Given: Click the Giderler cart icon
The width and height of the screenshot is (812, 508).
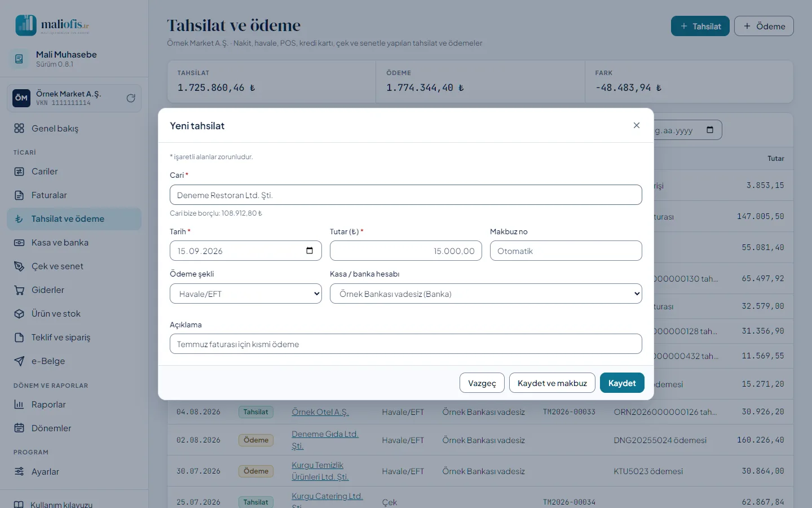Looking at the screenshot, I should coord(19,290).
